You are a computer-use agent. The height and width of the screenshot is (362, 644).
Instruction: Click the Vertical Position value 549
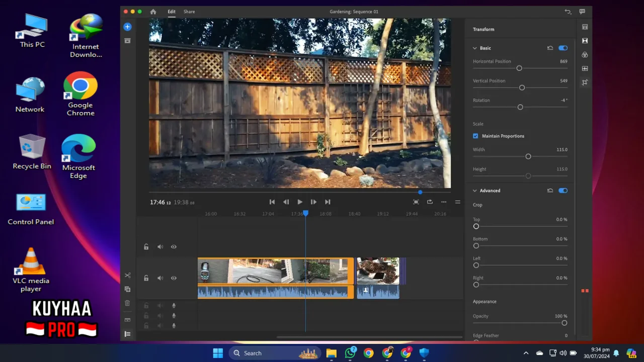tap(563, 81)
